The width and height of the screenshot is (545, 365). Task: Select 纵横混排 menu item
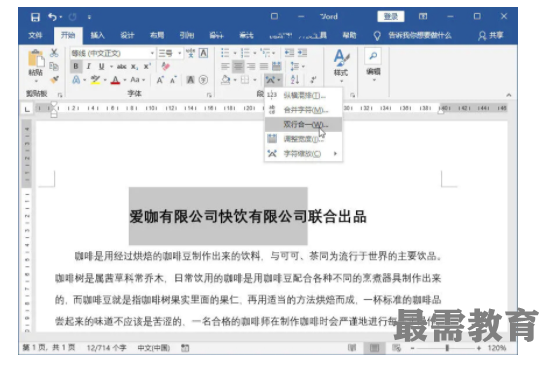point(304,95)
